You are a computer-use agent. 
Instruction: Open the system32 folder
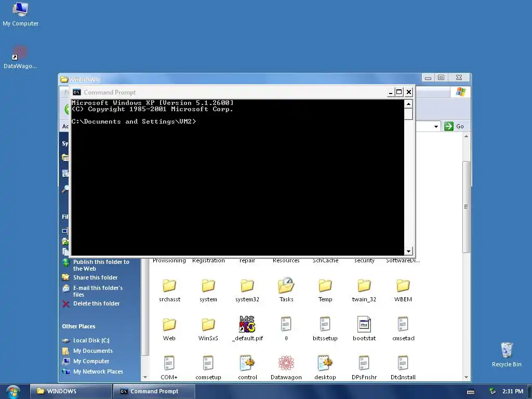point(247,290)
